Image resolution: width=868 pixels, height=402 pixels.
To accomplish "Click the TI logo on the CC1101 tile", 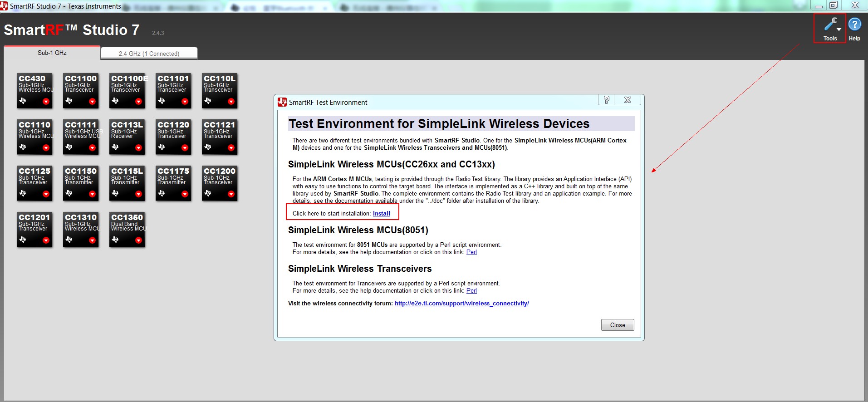I will click(x=162, y=101).
